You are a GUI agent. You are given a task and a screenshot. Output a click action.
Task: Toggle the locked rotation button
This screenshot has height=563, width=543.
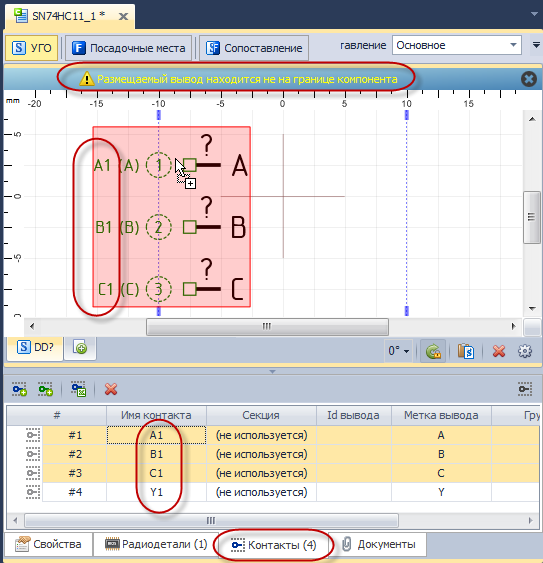[433, 351]
